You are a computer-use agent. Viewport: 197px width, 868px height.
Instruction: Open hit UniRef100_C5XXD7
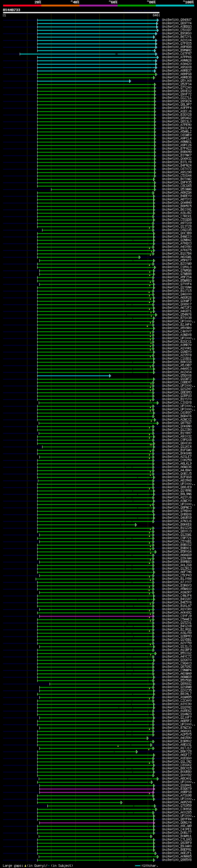point(176,30)
